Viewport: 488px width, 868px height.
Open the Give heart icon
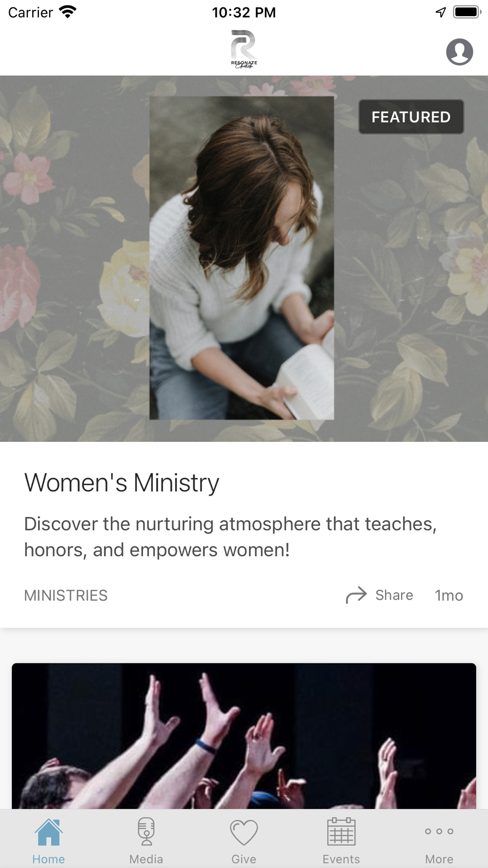click(244, 832)
